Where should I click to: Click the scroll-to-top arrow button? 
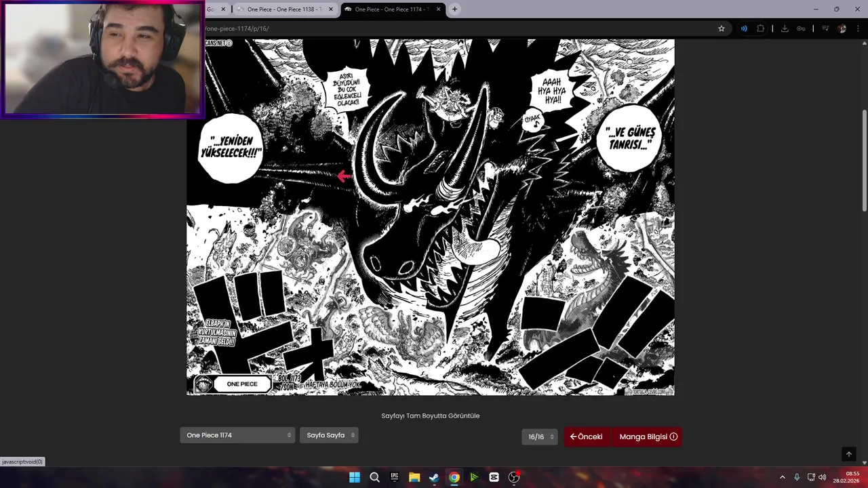click(848, 454)
